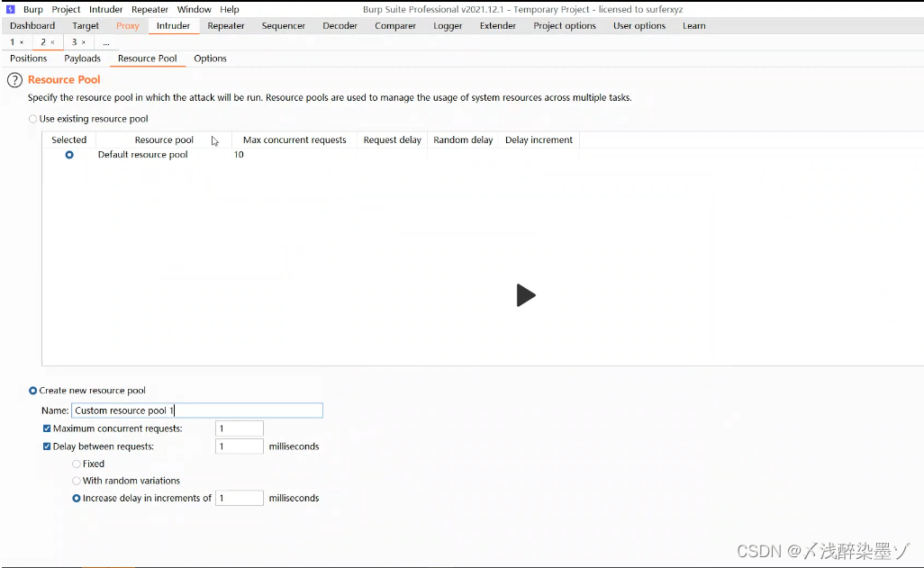Select the Resource Pool sub-tab
924x568 pixels.
click(148, 59)
